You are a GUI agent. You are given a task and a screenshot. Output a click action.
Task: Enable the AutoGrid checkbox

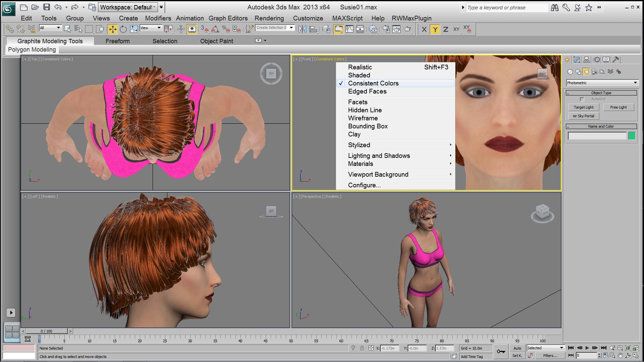pos(582,99)
